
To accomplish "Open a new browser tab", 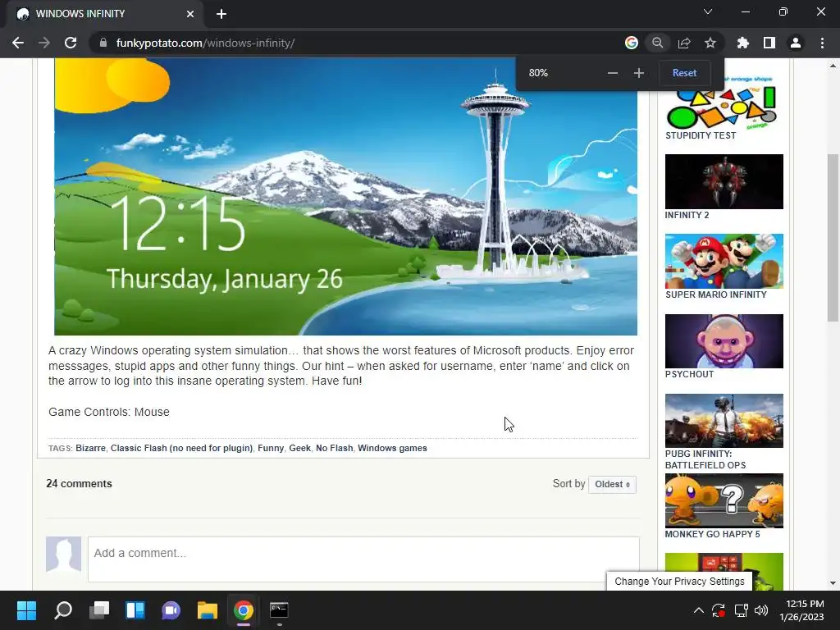I will 221,14.
